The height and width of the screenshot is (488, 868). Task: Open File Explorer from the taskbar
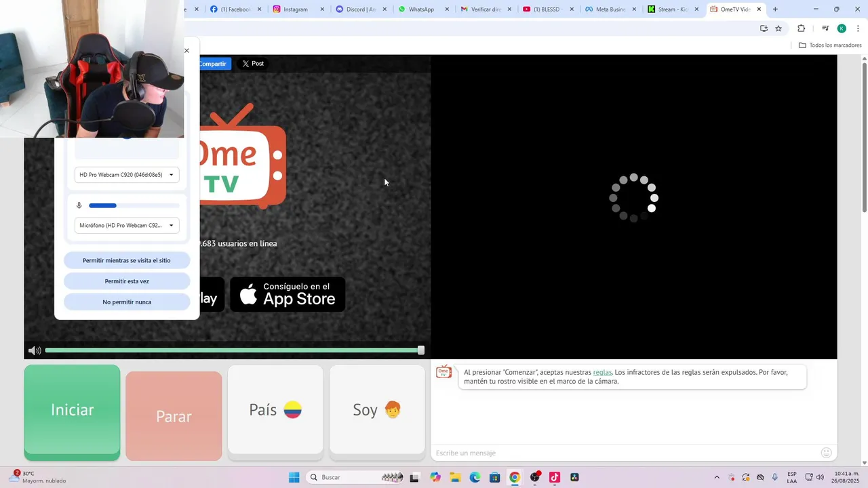point(455,477)
